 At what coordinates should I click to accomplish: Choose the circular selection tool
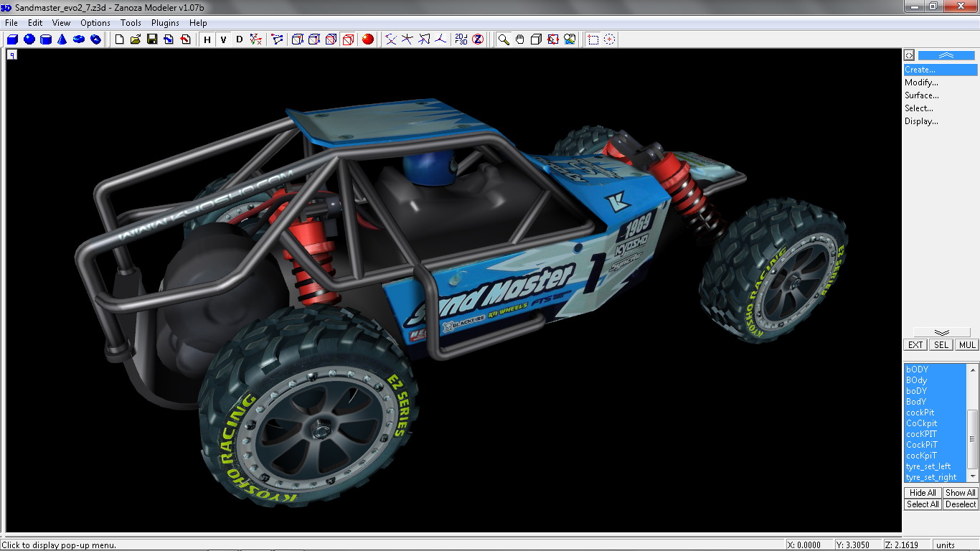(x=609, y=39)
